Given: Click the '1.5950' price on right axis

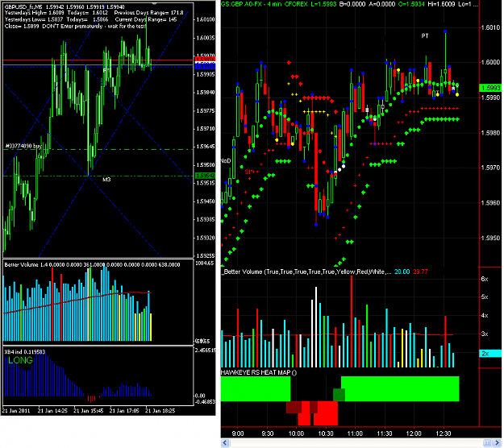Looking at the screenshot, I should [x=490, y=238].
